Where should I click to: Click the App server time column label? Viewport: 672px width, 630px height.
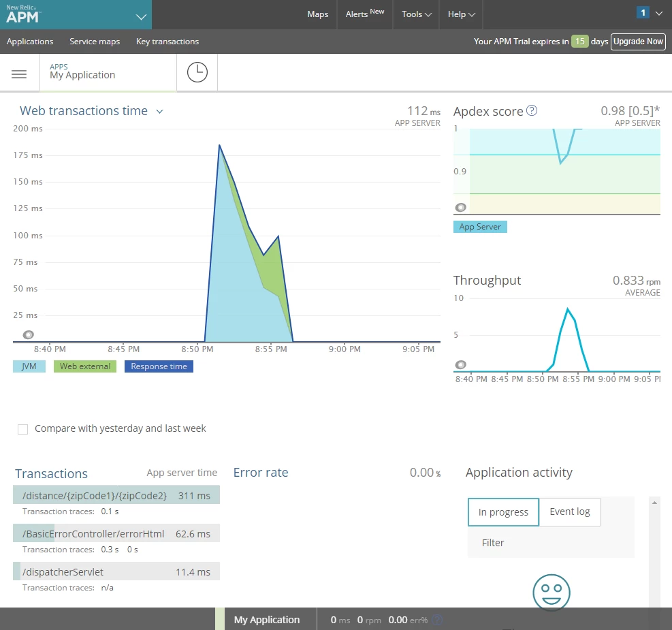pos(182,473)
